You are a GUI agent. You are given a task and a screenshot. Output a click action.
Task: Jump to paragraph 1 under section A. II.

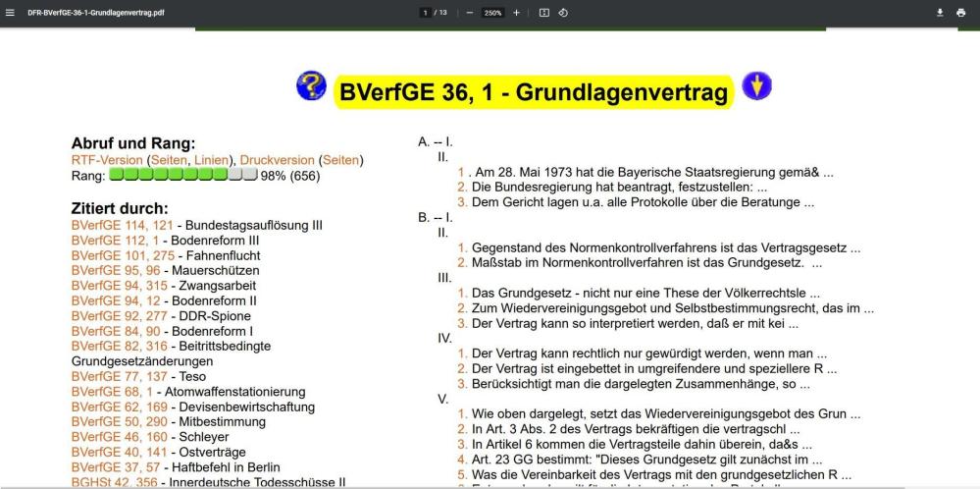click(x=461, y=173)
